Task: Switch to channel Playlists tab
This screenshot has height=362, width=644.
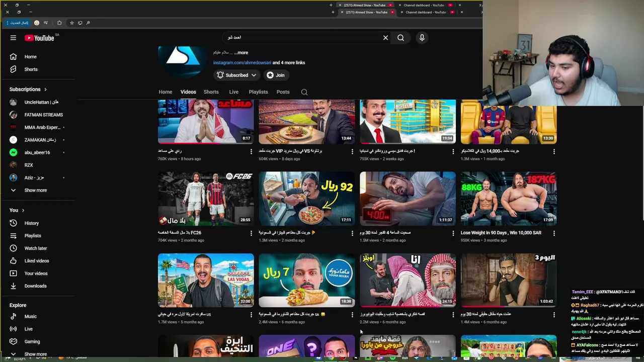Action: (258, 92)
